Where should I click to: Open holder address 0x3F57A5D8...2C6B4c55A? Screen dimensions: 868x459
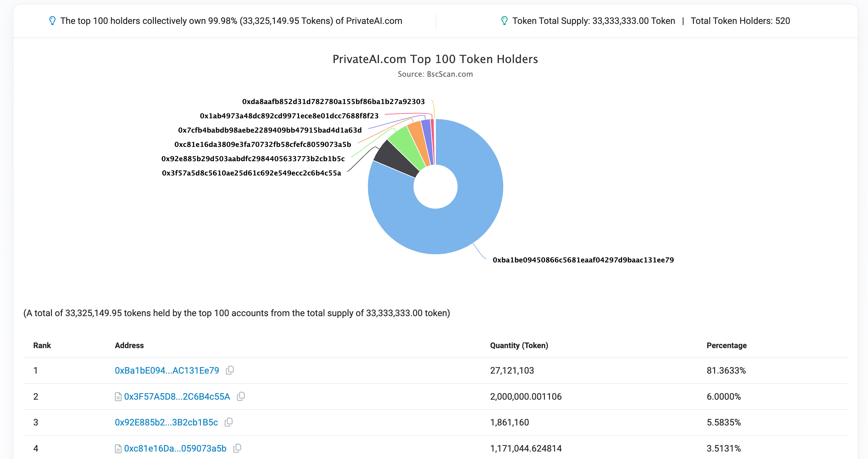(x=177, y=397)
